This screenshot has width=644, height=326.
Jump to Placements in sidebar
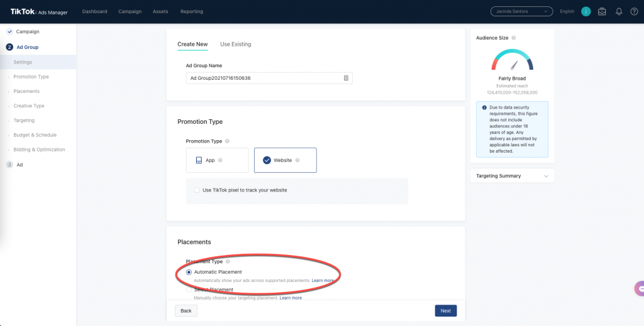pyautogui.click(x=26, y=91)
